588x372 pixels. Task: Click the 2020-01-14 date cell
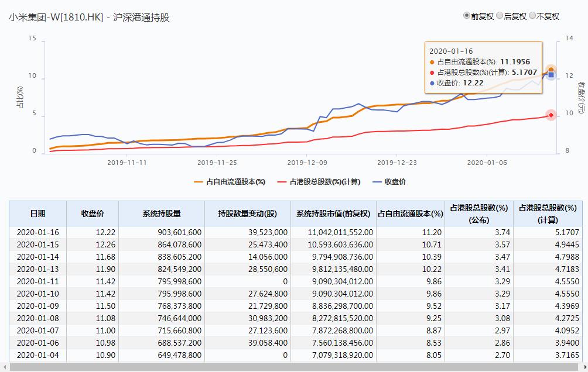[x=38, y=257]
